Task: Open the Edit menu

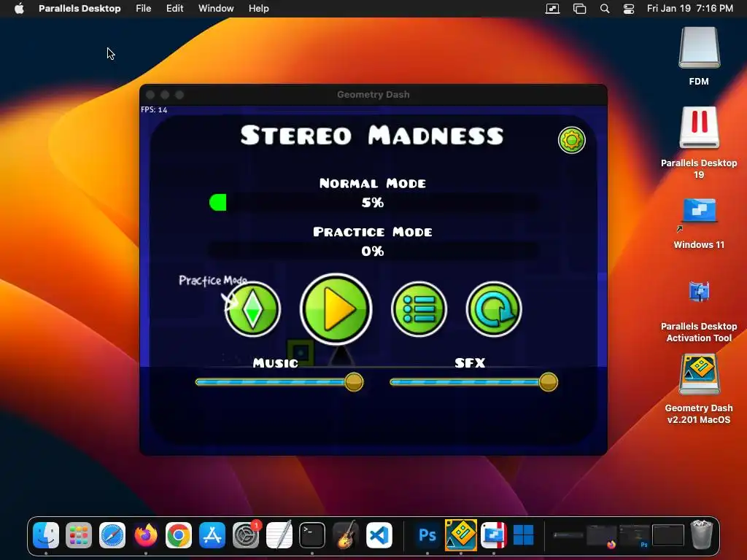Action: point(175,9)
